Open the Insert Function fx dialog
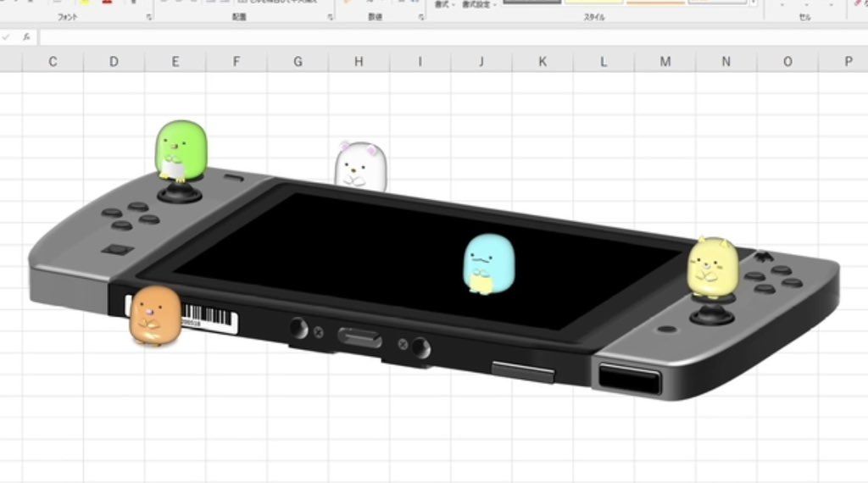 coord(26,37)
